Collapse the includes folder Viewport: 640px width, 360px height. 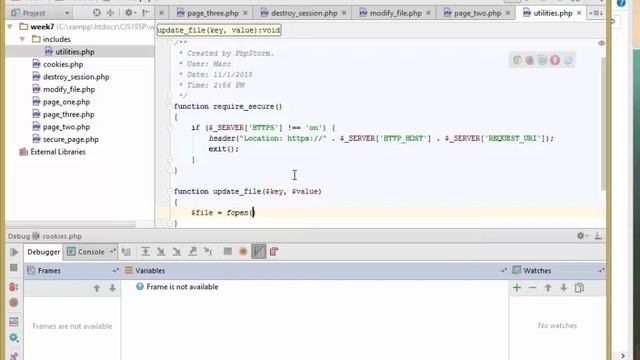point(22,40)
